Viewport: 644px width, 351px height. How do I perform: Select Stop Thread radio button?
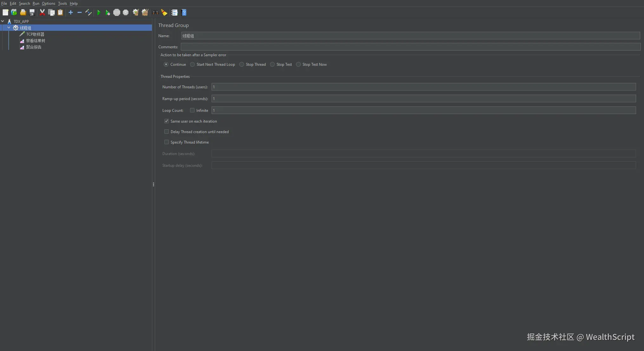point(242,64)
